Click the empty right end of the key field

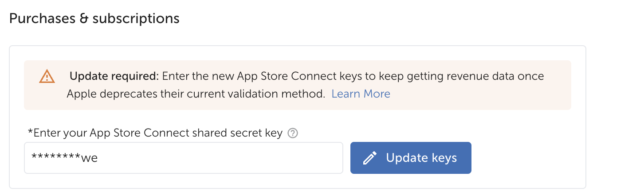coord(310,158)
